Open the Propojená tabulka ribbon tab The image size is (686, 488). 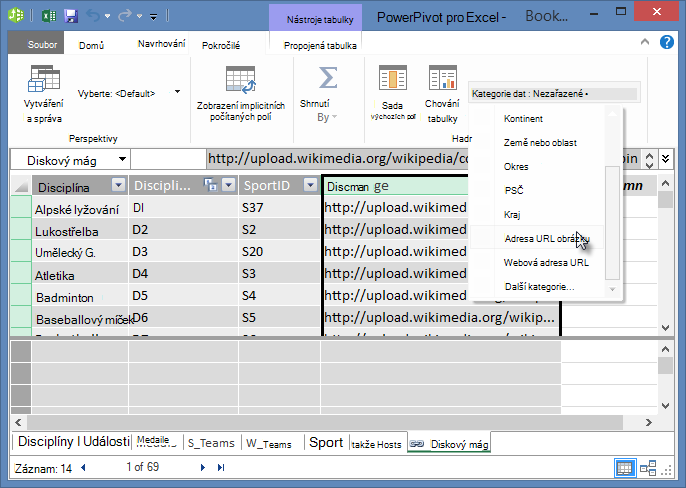pyautogui.click(x=320, y=45)
